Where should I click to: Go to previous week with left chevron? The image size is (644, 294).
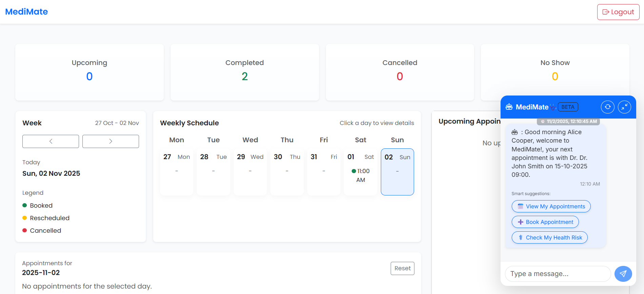pos(51,141)
